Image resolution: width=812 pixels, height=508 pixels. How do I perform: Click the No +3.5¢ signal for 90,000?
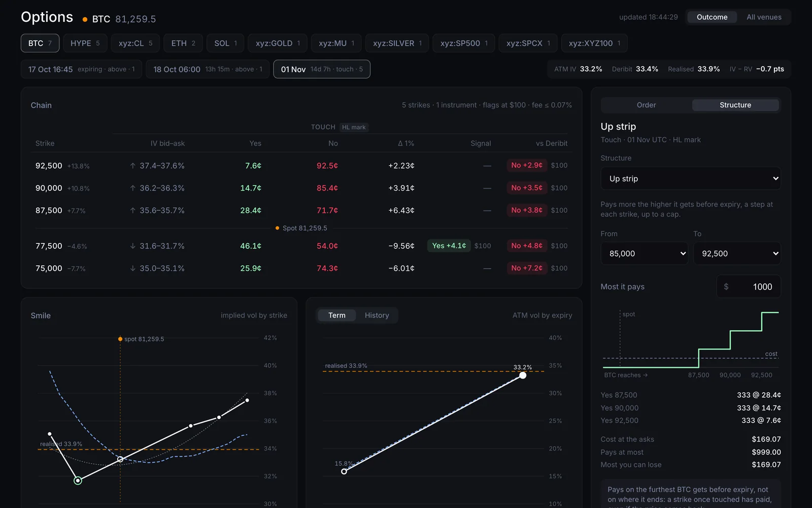click(527, 188)
